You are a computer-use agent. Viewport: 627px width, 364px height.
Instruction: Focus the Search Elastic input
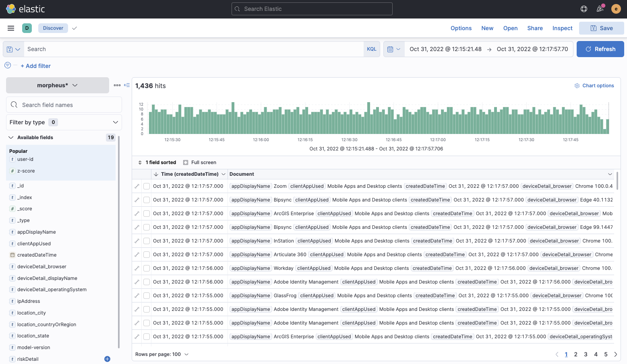click(312, 9)
